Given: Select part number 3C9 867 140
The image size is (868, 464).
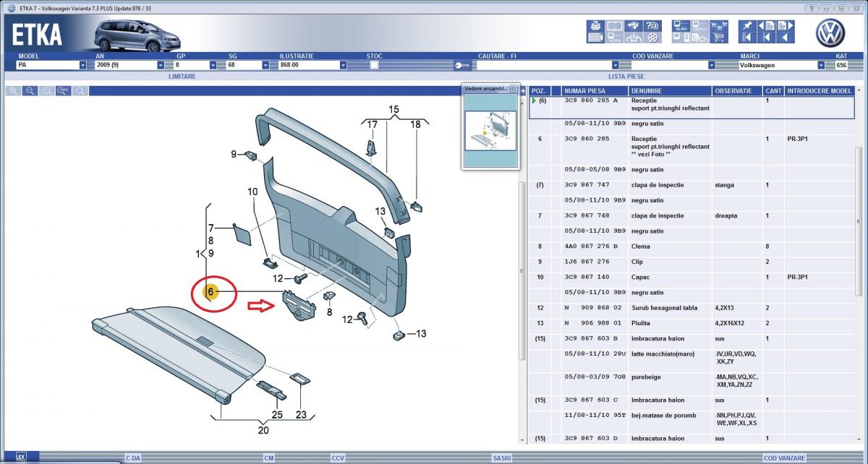Looking at the screenshot, I should coord(587,277).
